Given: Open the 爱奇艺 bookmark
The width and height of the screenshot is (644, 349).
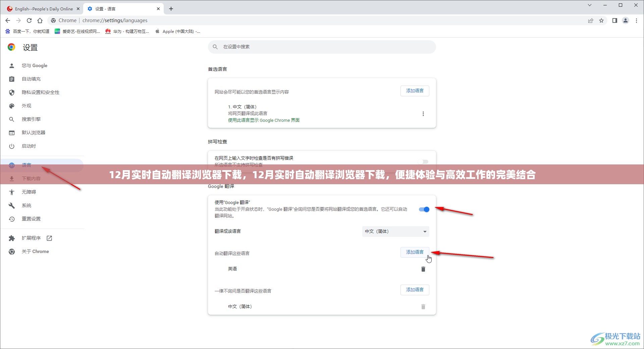Looking at the screenshot, I should 77,31.
